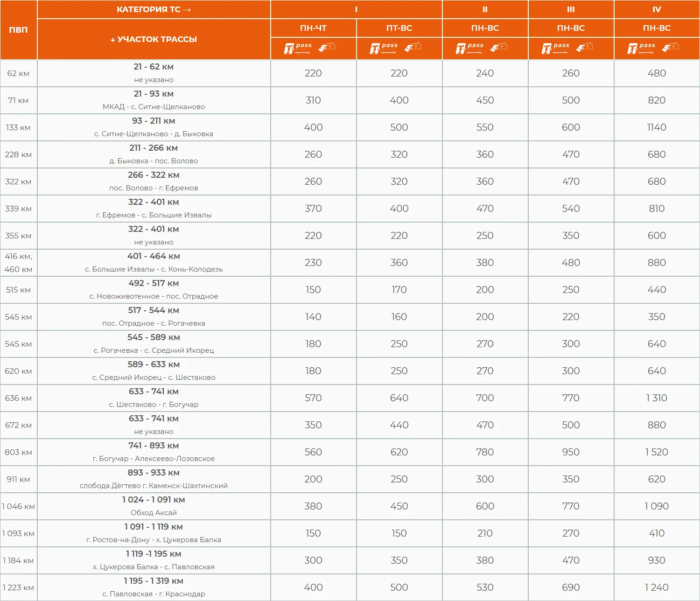Click the T-pass logo in category II column
The height and width of the screenshot is (601, 700).
(x=469, y=48)
